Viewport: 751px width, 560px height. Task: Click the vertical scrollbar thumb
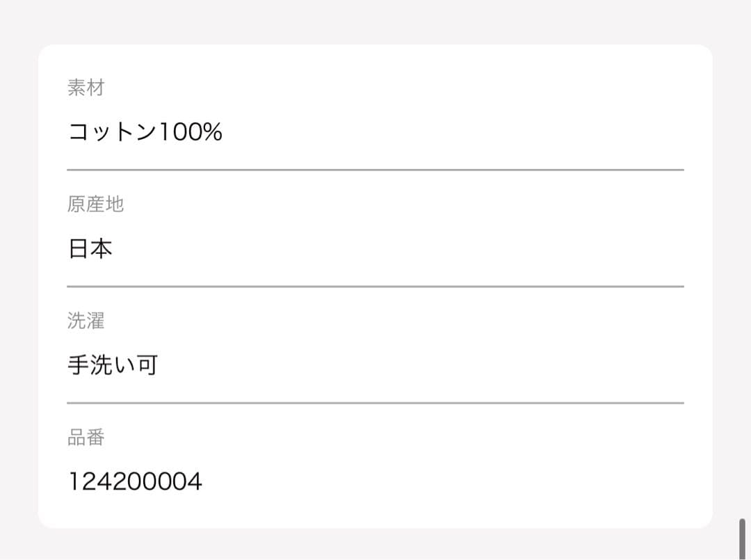coord(742,534)
